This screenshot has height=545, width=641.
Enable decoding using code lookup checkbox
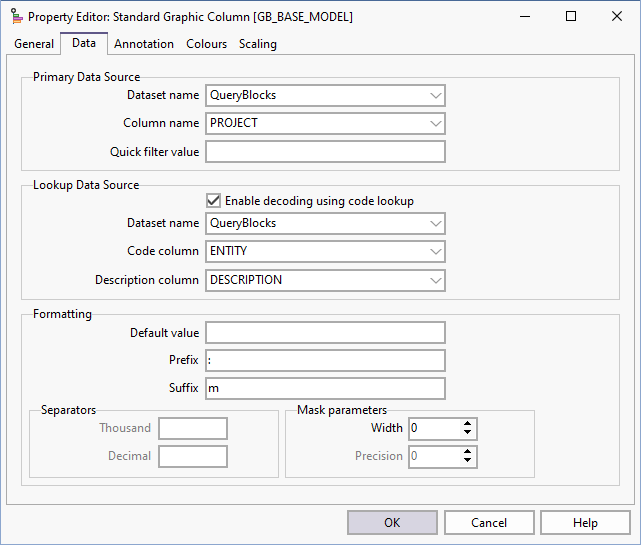point(213,201)
